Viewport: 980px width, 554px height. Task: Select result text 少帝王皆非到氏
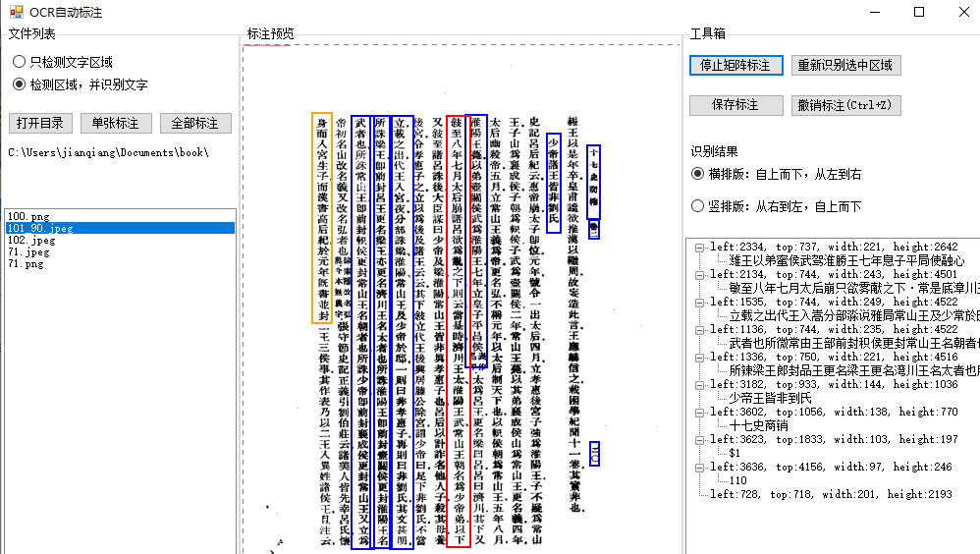pos(770,398)
